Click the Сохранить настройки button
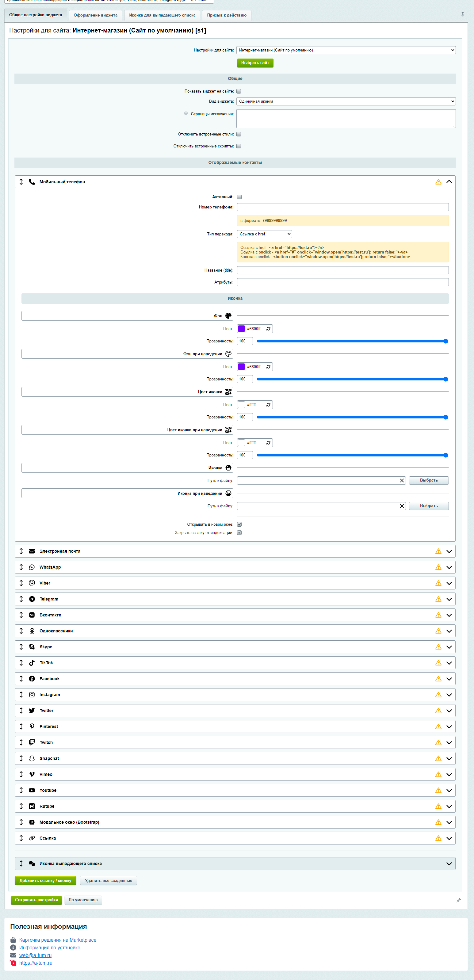Viewport: 474px width, 980px height. click(x=36, y=900)
